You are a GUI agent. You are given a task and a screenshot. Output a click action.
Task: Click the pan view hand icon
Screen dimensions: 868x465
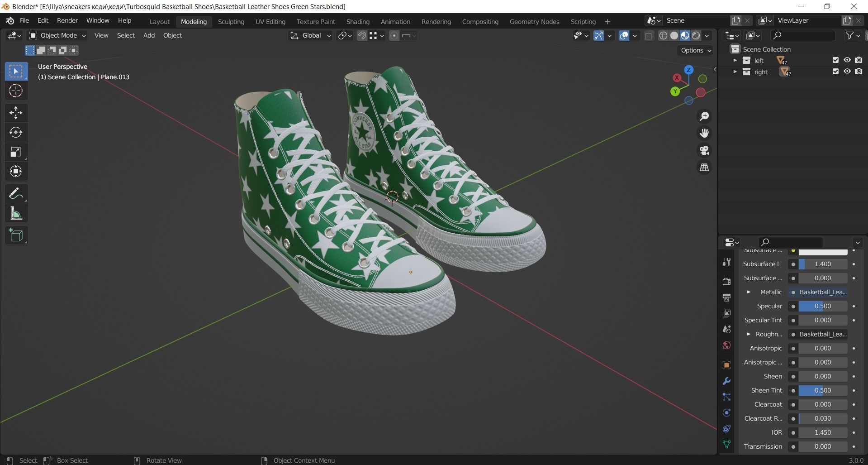[x=704, y=133]
